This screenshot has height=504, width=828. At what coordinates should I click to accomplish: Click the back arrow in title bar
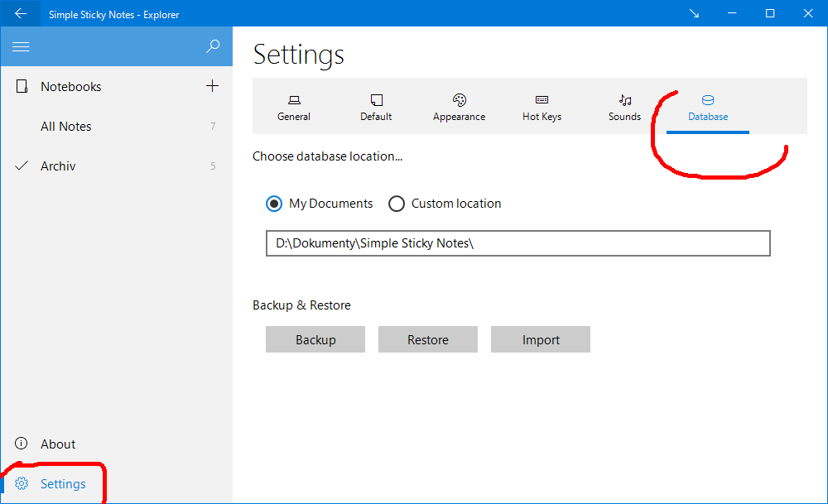tap(21, 14)
